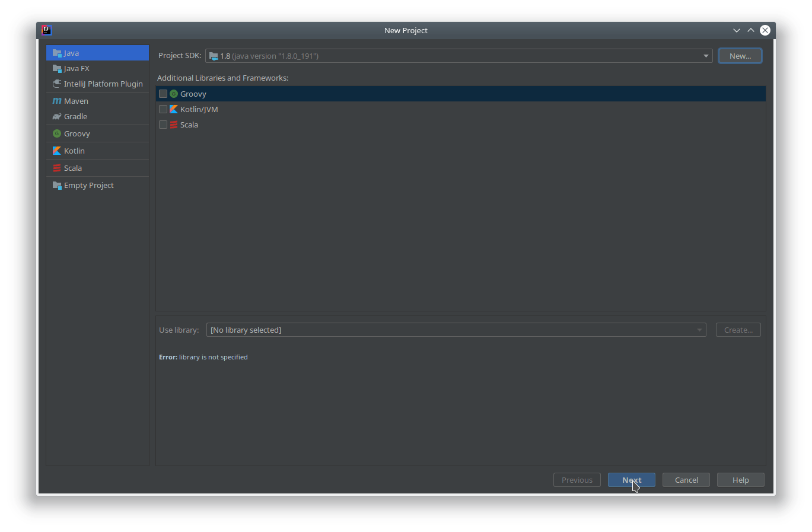Click the Cancel button
The width and height of the screenshot is (812, 532).
pyautogui.click(x=686, y=480)
